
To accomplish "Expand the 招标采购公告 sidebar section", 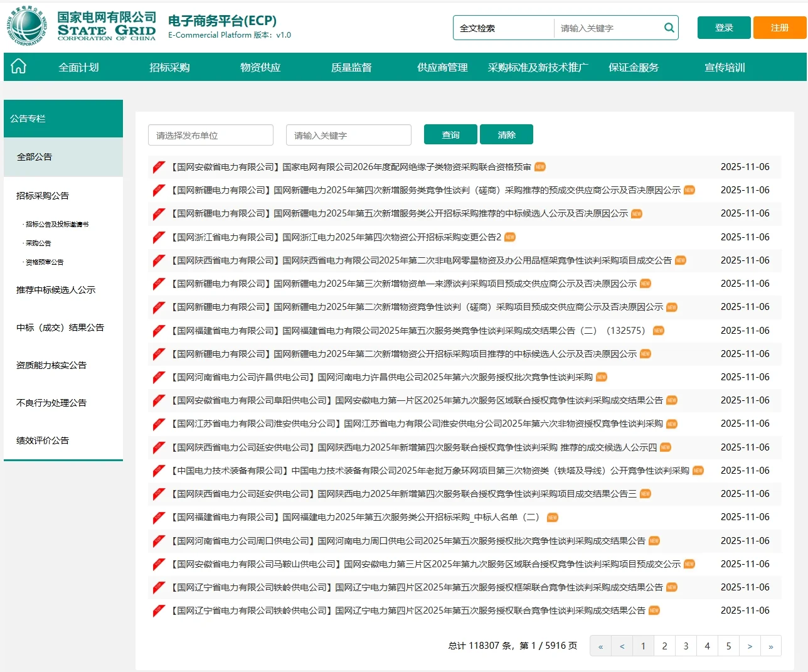I will tap(43, 195).
